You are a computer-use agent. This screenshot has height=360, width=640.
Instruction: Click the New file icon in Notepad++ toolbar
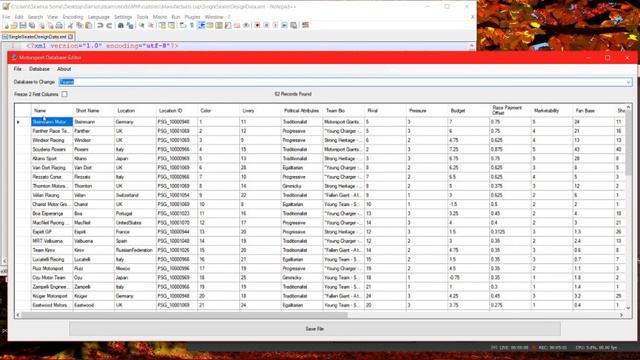pos(6,25)
